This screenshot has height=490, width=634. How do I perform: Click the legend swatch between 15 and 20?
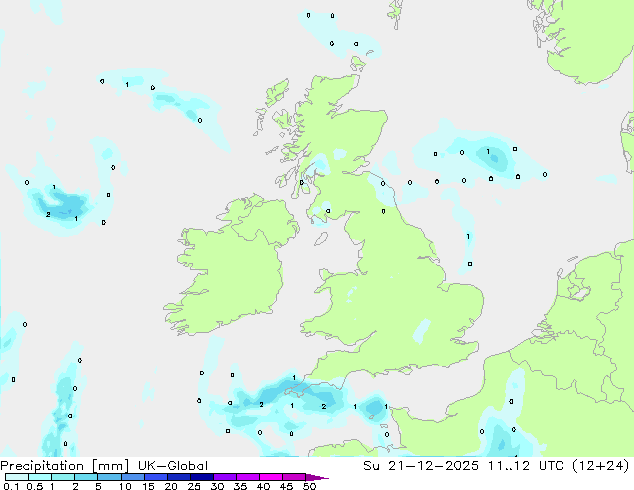pos(155,477)
